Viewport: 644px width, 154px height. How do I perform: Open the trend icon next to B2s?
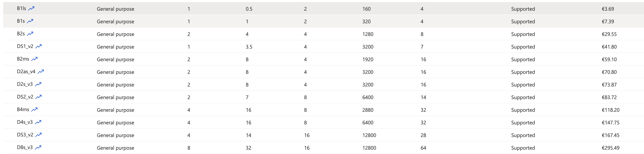[x=30, y=34]
